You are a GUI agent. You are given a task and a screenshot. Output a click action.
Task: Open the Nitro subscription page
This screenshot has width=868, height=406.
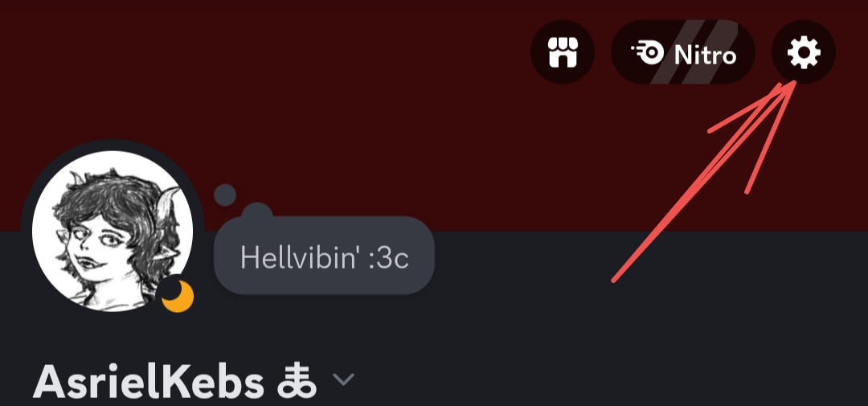(x=683, y=52)
